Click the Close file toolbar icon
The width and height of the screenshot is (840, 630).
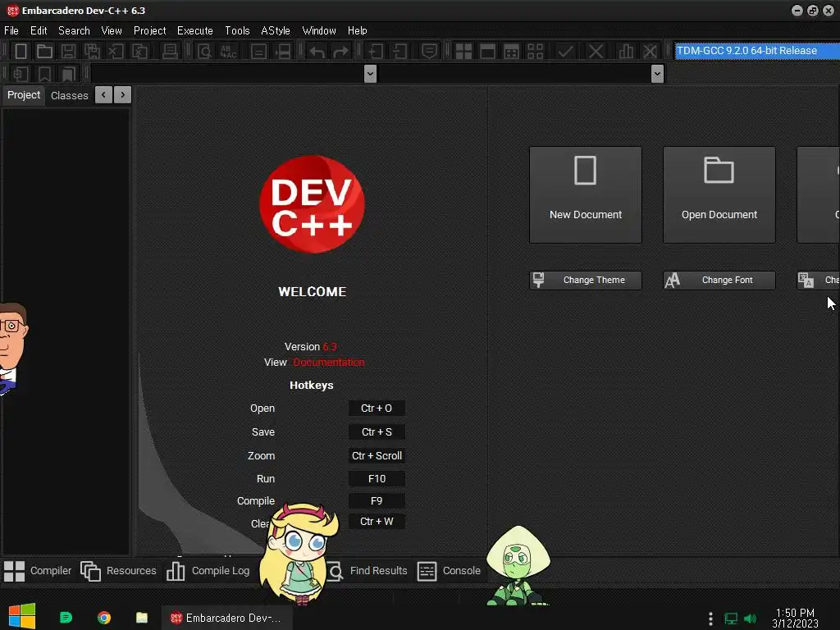(x=116, y=52)
